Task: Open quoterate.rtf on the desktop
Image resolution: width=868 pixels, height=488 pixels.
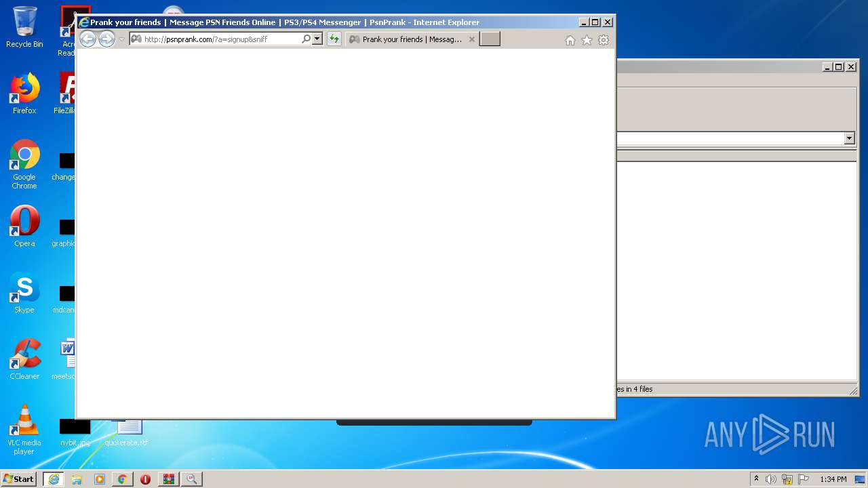Action: click(126, 432)
